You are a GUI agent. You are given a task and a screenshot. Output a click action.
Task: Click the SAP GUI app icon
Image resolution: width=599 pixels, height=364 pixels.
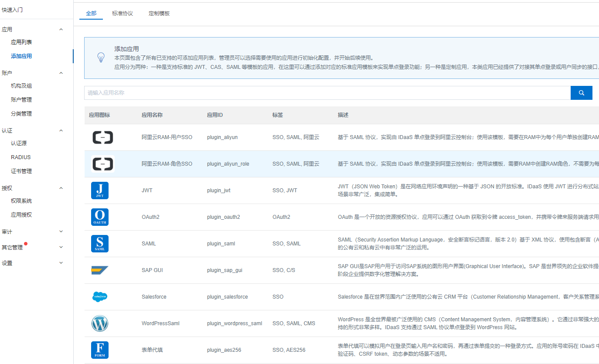click(100, 270)
